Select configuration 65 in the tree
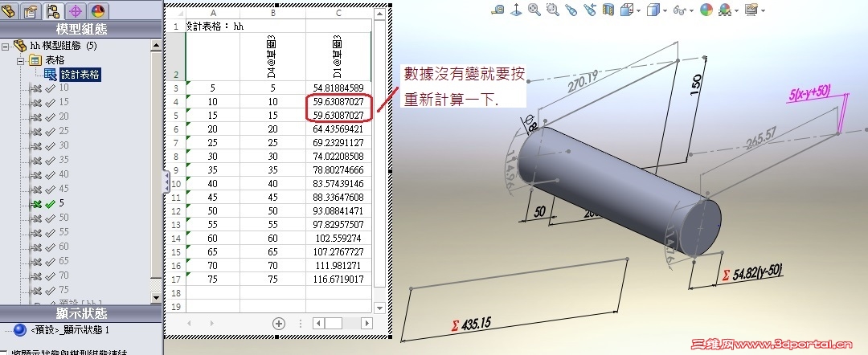 pos(63,260)
